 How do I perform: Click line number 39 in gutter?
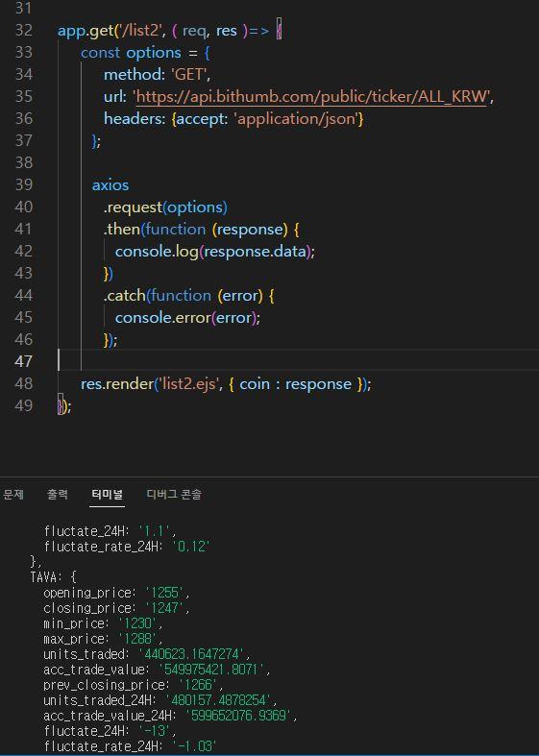24,184
